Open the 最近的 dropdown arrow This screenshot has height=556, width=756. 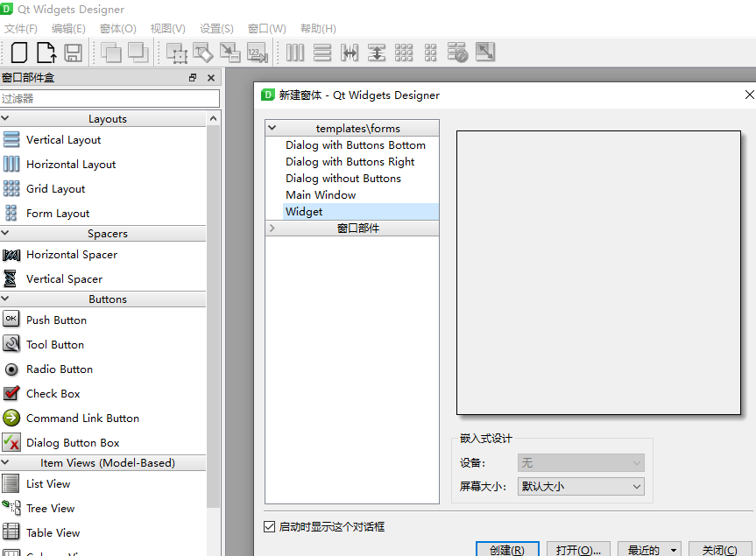point(674,550)
